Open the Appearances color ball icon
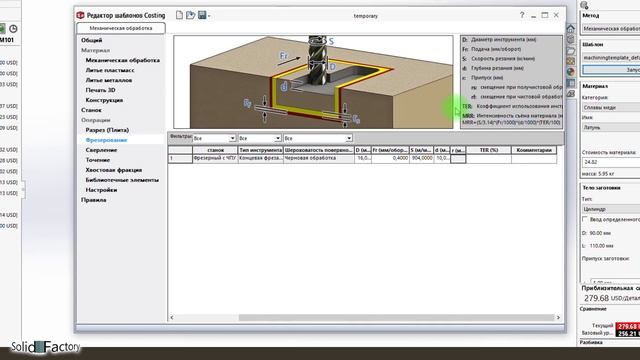Image resolution: width=640 pixels, height=360 pixels. point(571,72)
